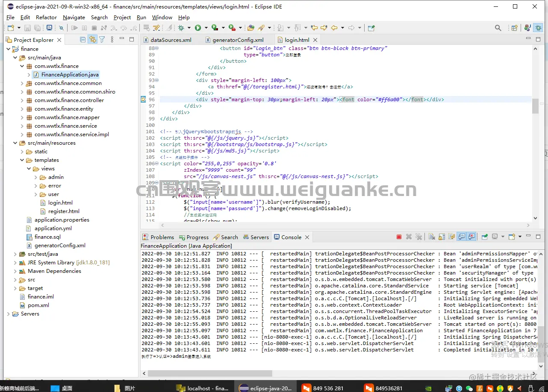The image size is (548, 392).
Task: Click the Clear Console icon
Action: tap(432, 237)
